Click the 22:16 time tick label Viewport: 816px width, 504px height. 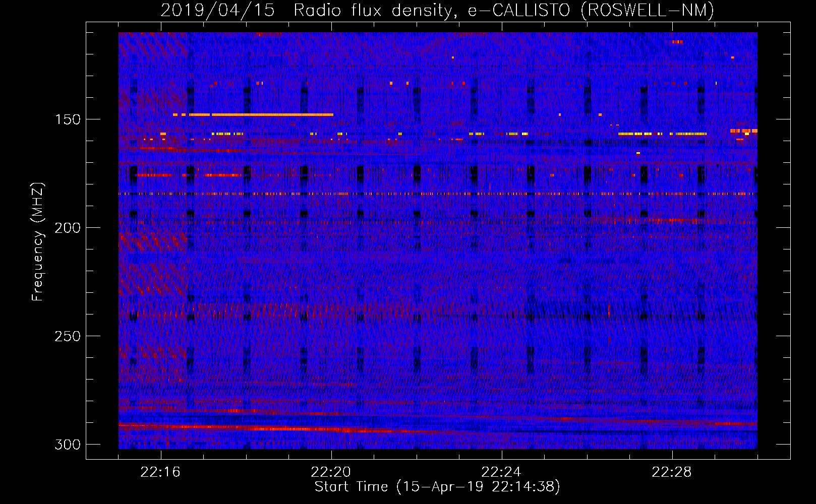161,472
